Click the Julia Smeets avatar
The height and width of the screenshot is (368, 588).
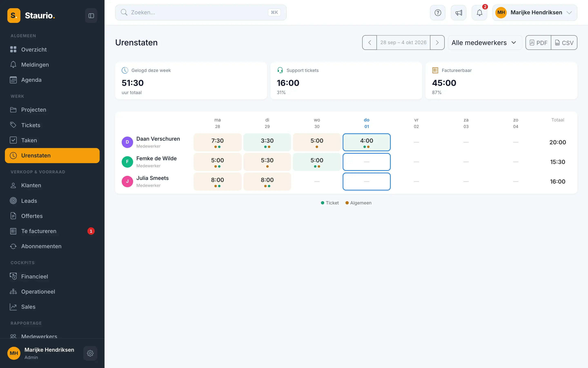point(127,182)
